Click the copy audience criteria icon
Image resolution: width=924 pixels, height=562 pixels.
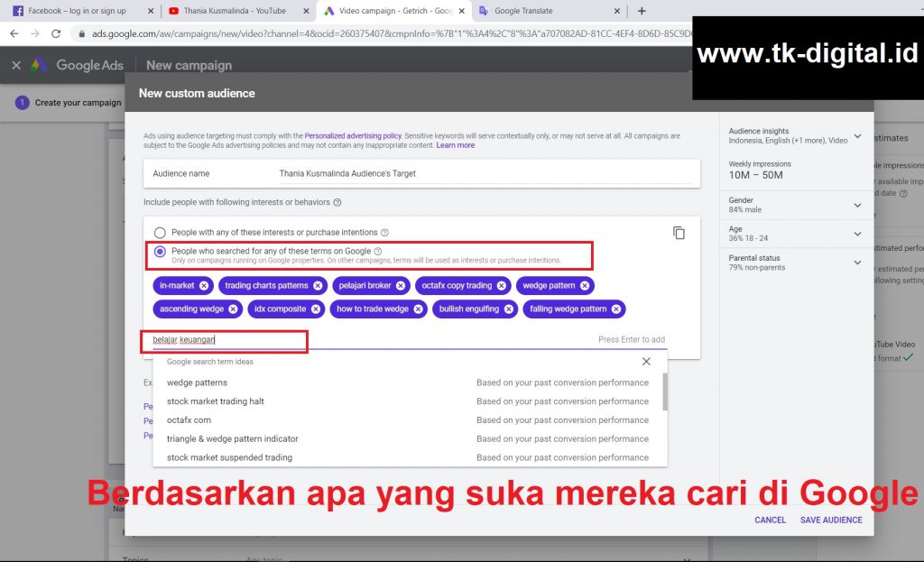coord(679,232)
